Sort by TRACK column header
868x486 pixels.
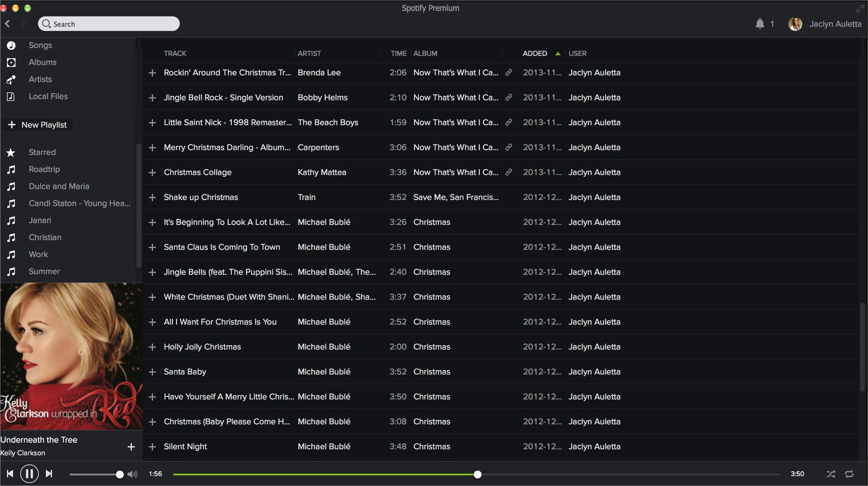click(x=175, y=53)
